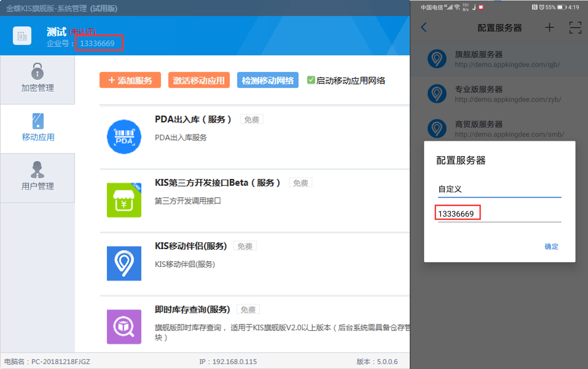Click 电脑名 PC-20181218FJGZ in status bar
This screenshot has width=588, height=369.
click(x=47, y=361)
